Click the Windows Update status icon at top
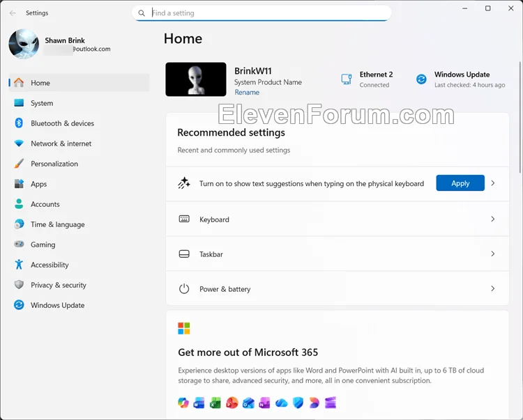Screen dimensions: 523x420 [x=421, y=79]
